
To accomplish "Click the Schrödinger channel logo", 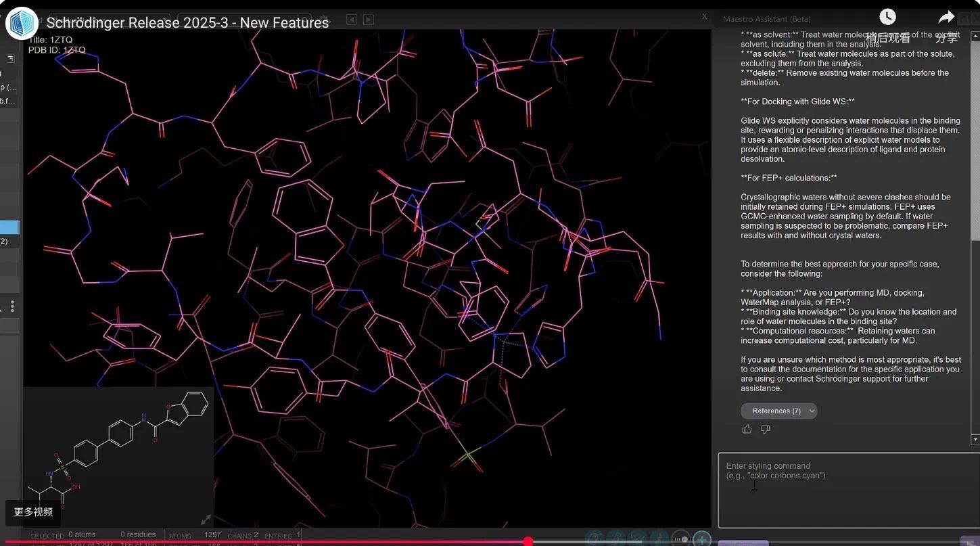I will point(22,23).
